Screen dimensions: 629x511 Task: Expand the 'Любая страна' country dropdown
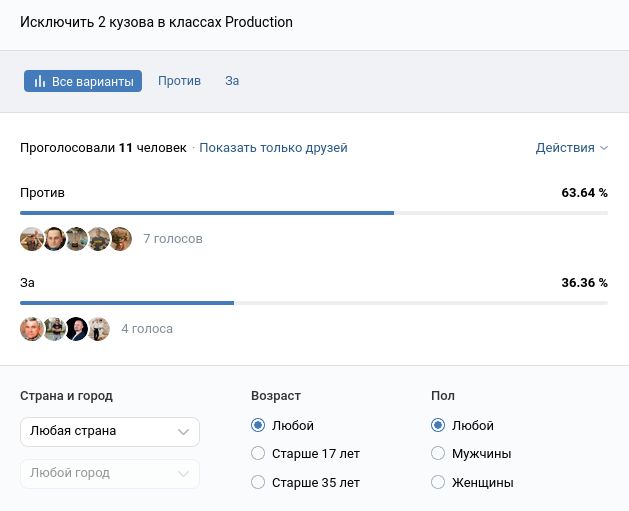110,432
